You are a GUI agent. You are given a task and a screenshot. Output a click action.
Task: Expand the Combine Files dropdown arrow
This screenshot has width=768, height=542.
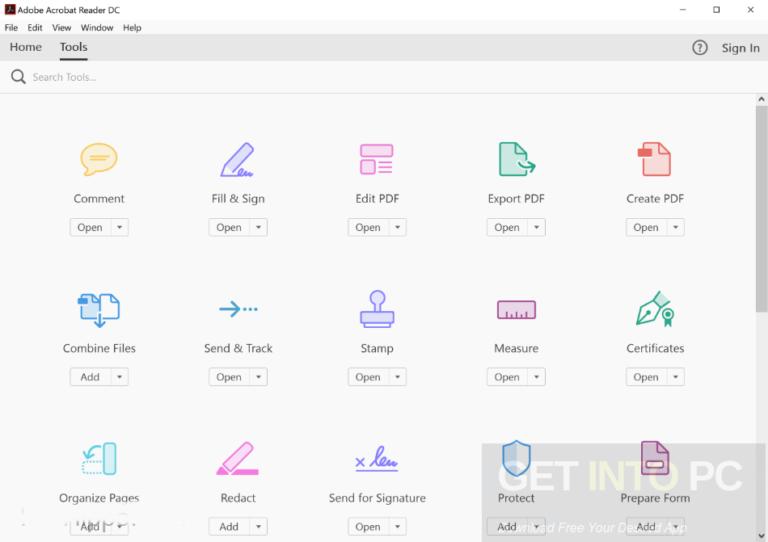click(120, 377)
